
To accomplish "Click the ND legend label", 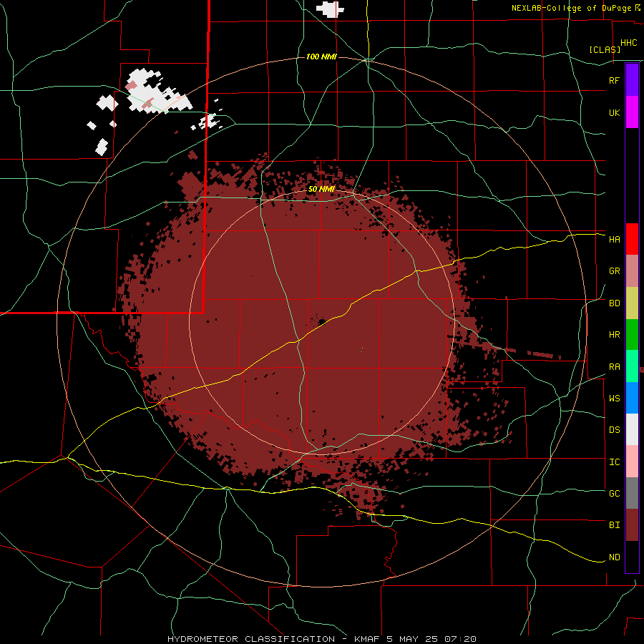I will 614,557.
